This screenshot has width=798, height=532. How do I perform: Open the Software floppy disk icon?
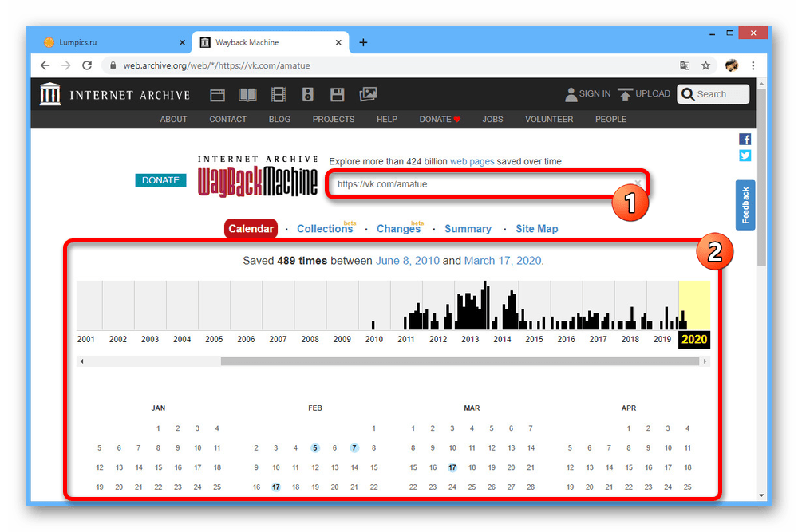click(x=337, y=95)
